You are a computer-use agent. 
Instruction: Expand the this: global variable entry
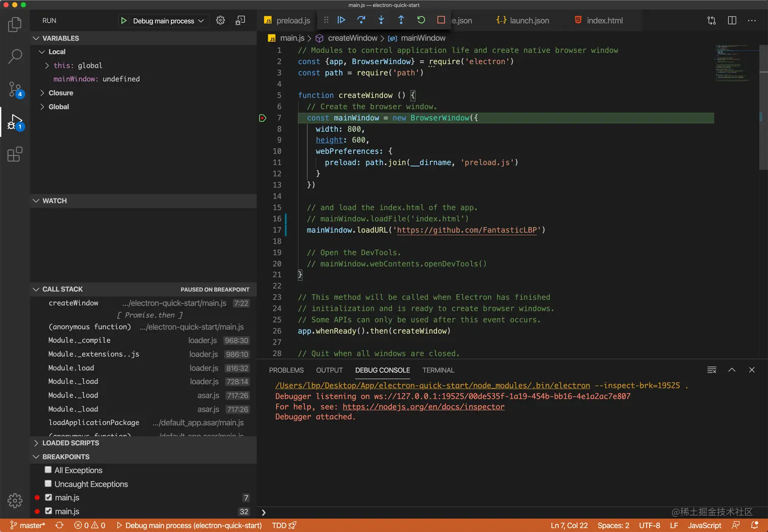(x=46, y=65)
